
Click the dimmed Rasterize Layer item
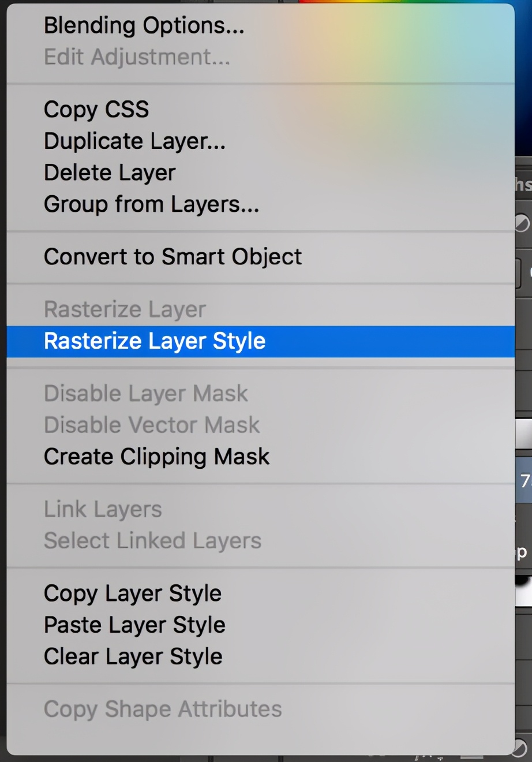(x=125, y=309)
